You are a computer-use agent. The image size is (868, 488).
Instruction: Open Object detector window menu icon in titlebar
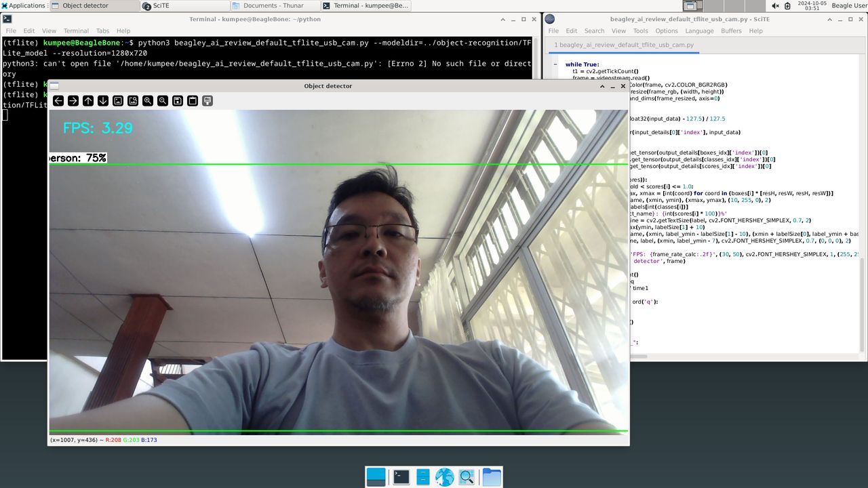pyautogui.click(x=54, y=86)
